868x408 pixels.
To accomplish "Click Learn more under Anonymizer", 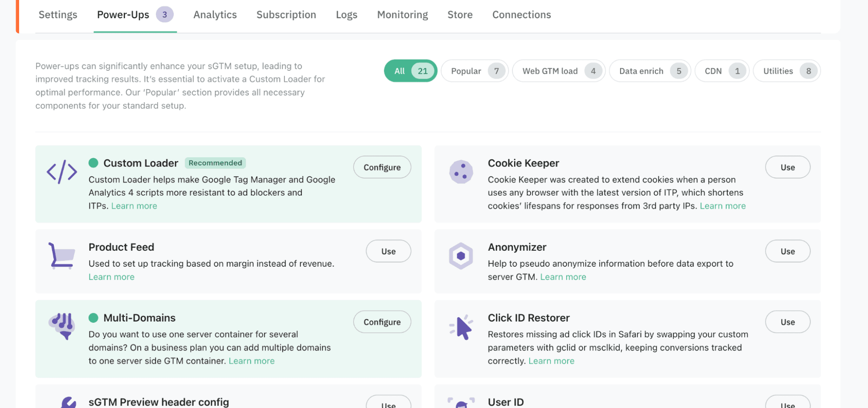I will (563, 277).
